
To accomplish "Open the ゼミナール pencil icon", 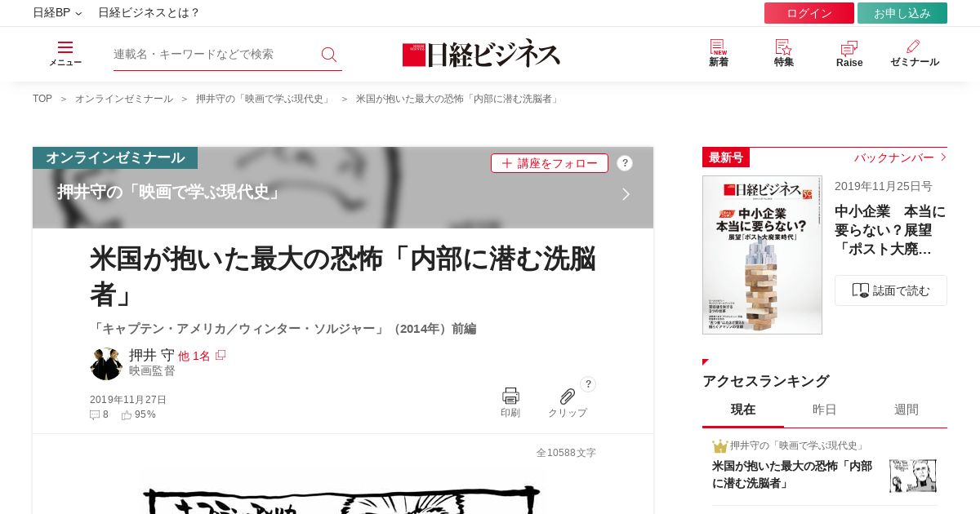I will tap(913, 47).
